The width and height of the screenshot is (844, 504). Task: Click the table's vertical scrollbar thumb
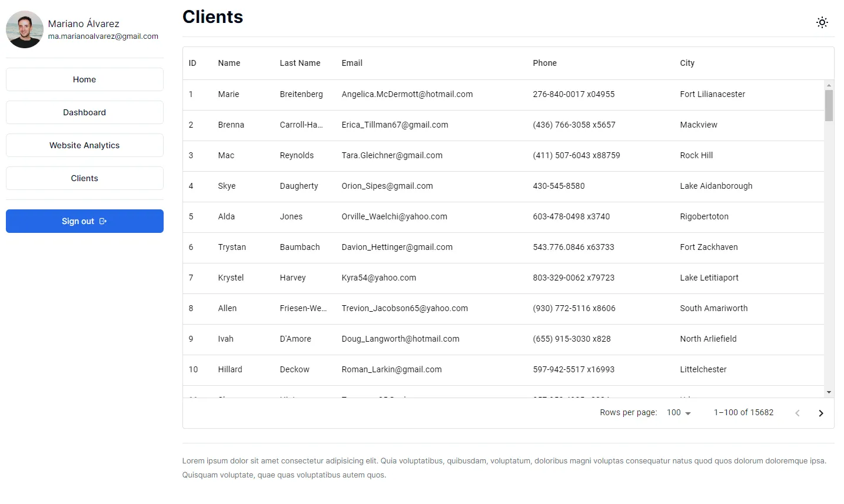click(829, 106)
